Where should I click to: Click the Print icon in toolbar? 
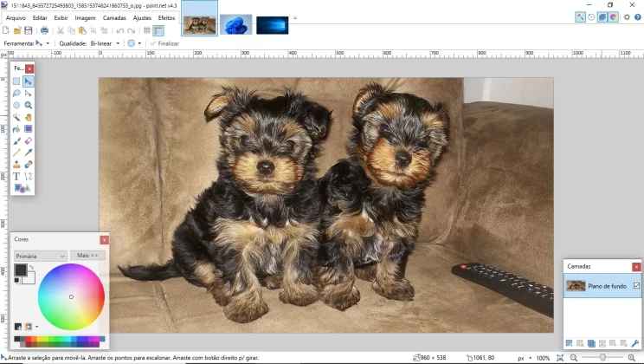[x=44, y=30]
